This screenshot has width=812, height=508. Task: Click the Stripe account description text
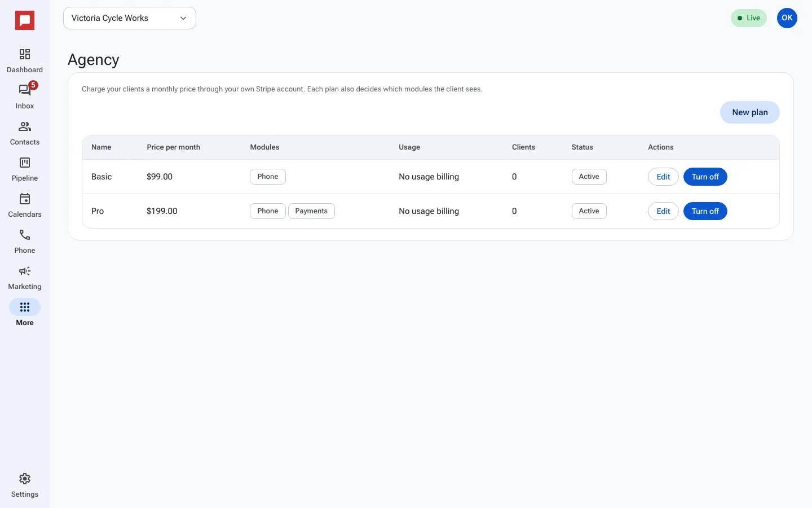(282, 89)
